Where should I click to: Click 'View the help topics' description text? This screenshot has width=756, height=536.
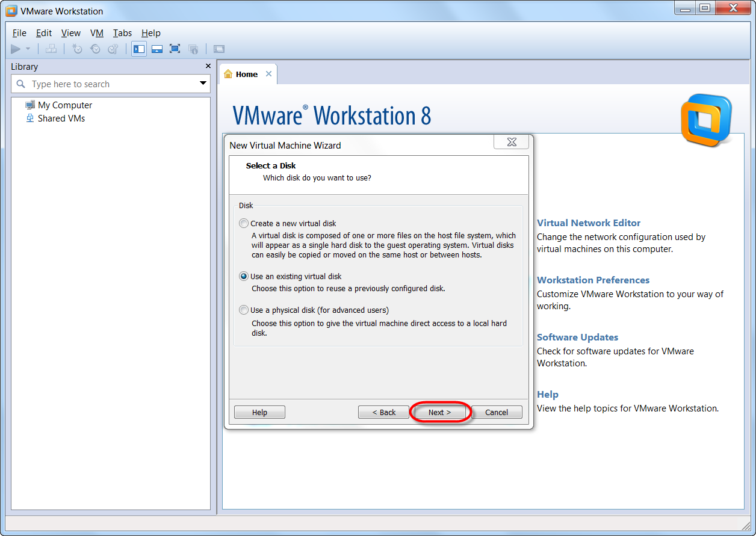(x=628, y=408)
